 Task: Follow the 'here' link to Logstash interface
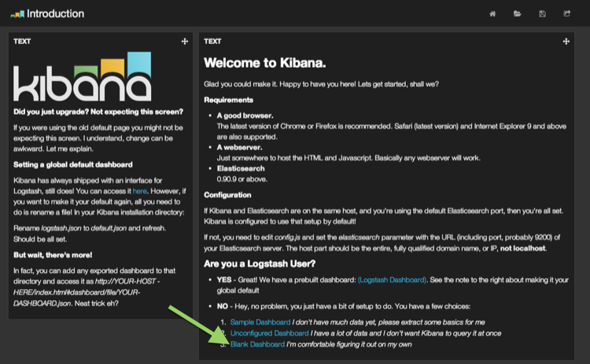click(x=138, y=189)
